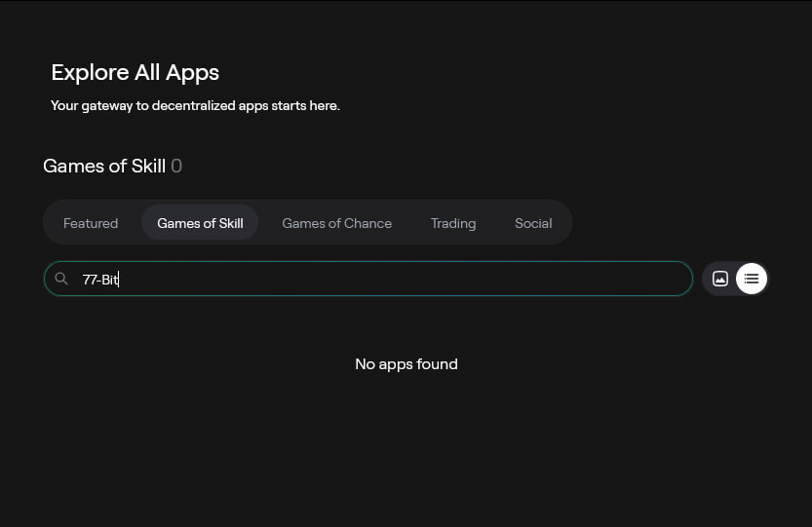Click the Games of Skill 0 heading
This screenshot has height=527, width=812.
click(112, 166)
